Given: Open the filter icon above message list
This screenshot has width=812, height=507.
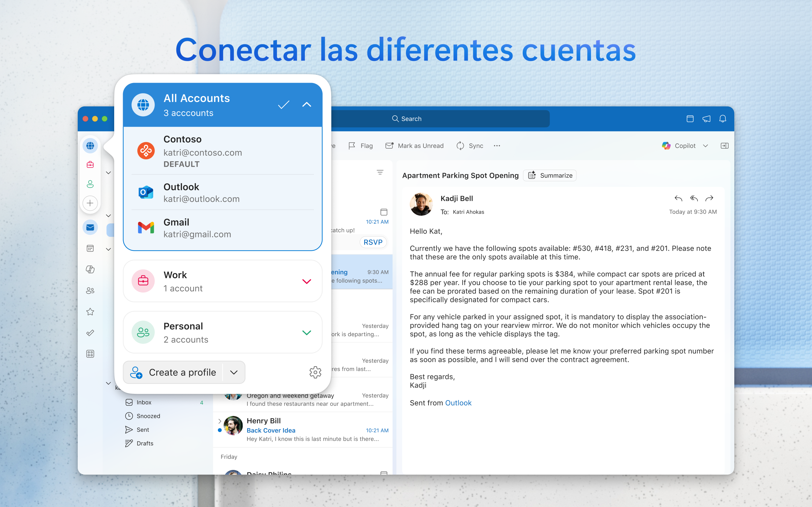Looking at the screenshot, I should pyautogui.click(x=380, y=172).
